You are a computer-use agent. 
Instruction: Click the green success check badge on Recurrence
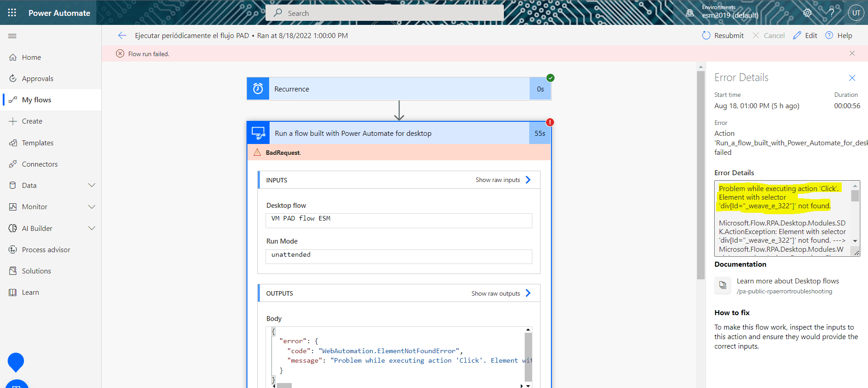tap(550, 78)
